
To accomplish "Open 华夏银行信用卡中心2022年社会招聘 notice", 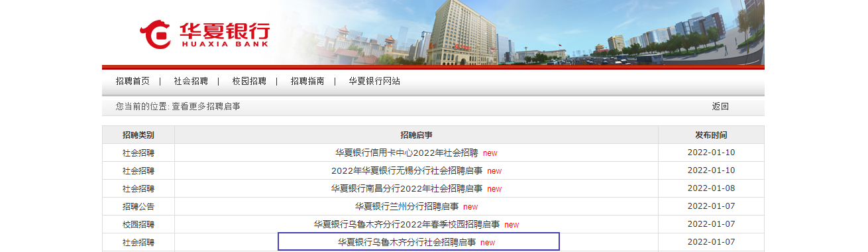I will (x=406, y=153).
